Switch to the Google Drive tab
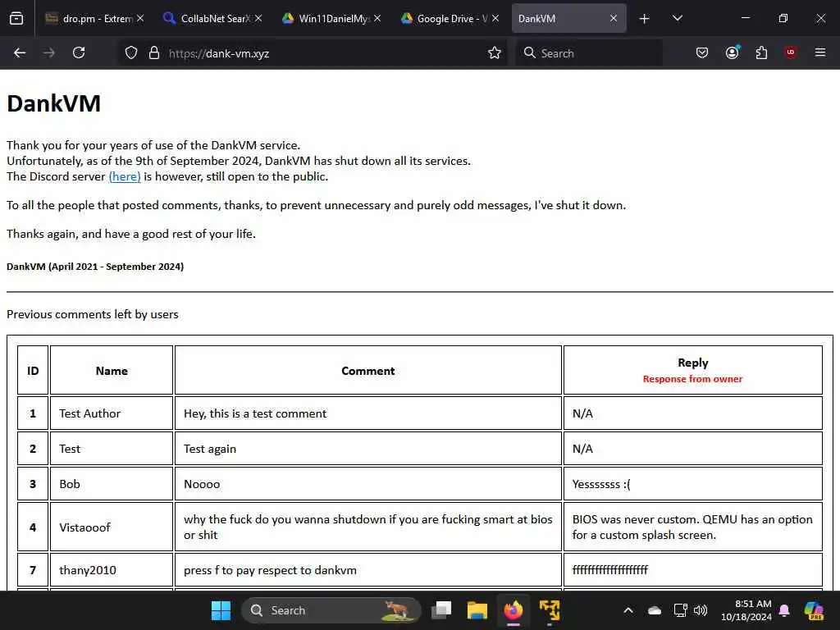 click(450, 18)
